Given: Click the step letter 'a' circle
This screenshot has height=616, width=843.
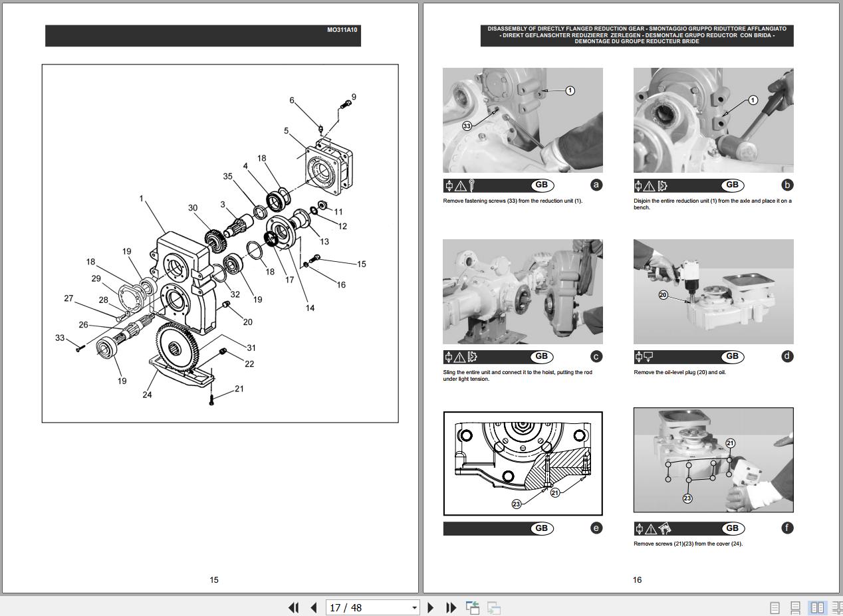Looking at the screenshot, I should point(596,185).
